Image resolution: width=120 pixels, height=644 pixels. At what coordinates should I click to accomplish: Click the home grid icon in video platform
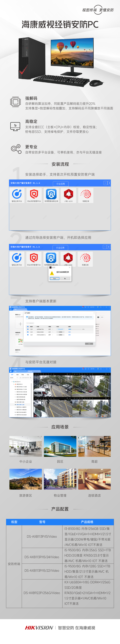pos(11,371)
